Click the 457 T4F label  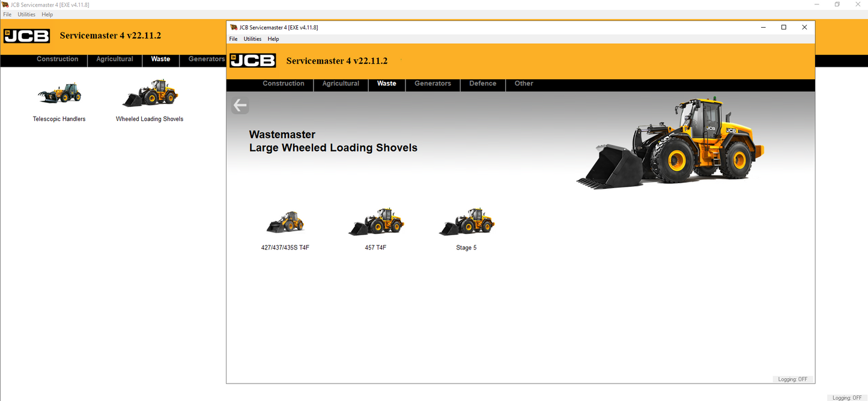coord(375,248)
